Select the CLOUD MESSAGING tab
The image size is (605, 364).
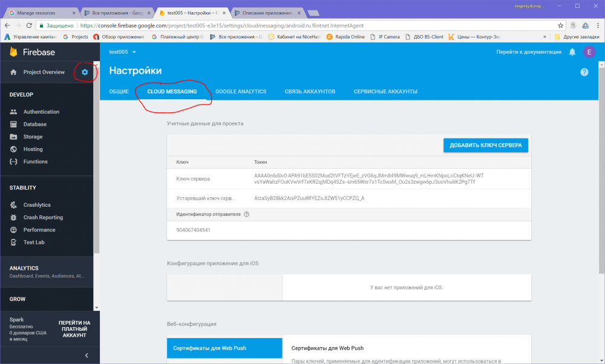point(172,92)
